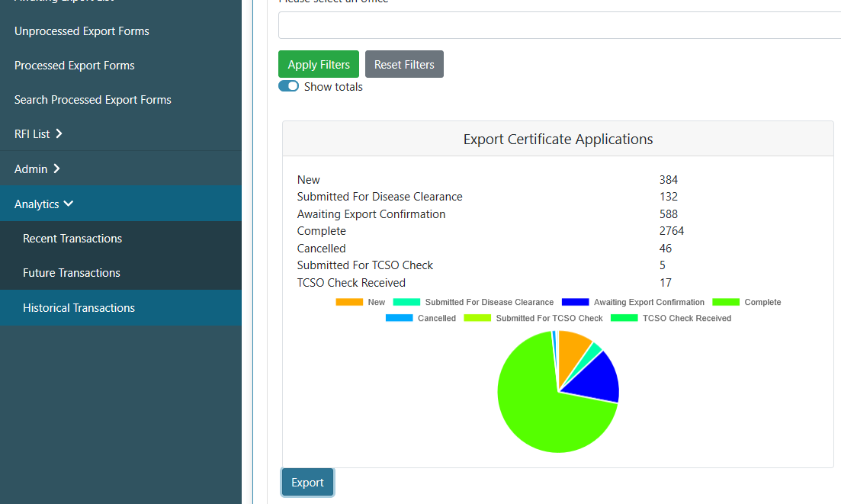
Task: Select Historical Transactions
Action: 79,308
